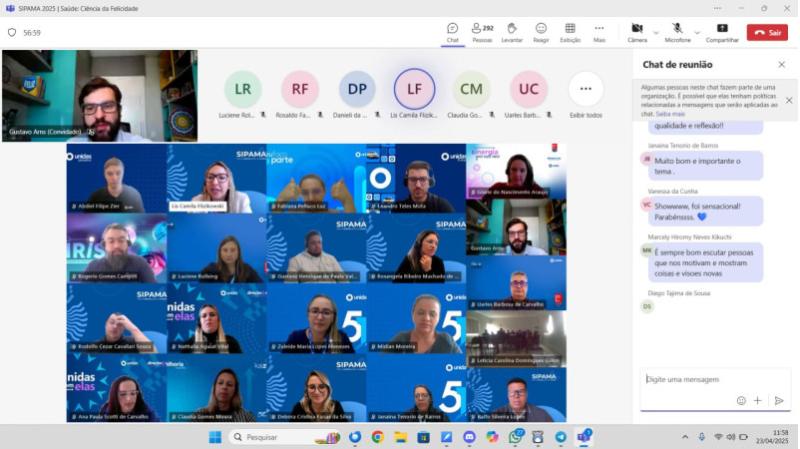Open File Explorer from the taskbar

[401, 437]
